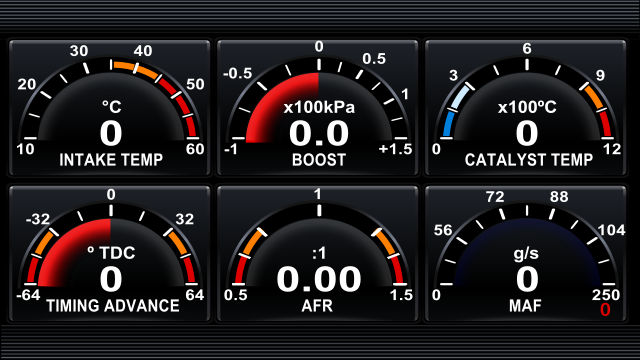Screen dimensions: 640x360
Task: Click the 0.00 AFR reading
Action: pyautogui.click(x=319, y=279)
